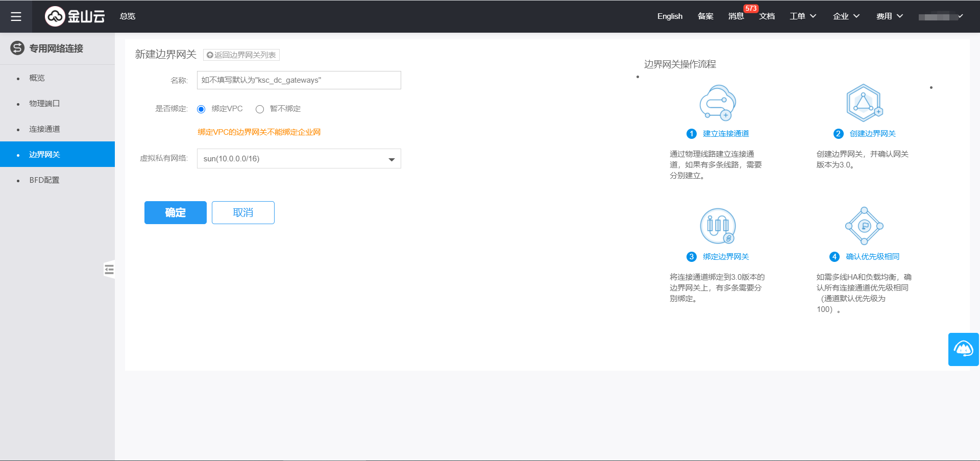Screen dimensions: 980x461
Task: Click 返回边界网关列表 back link
Action: [x=241, y=55]
